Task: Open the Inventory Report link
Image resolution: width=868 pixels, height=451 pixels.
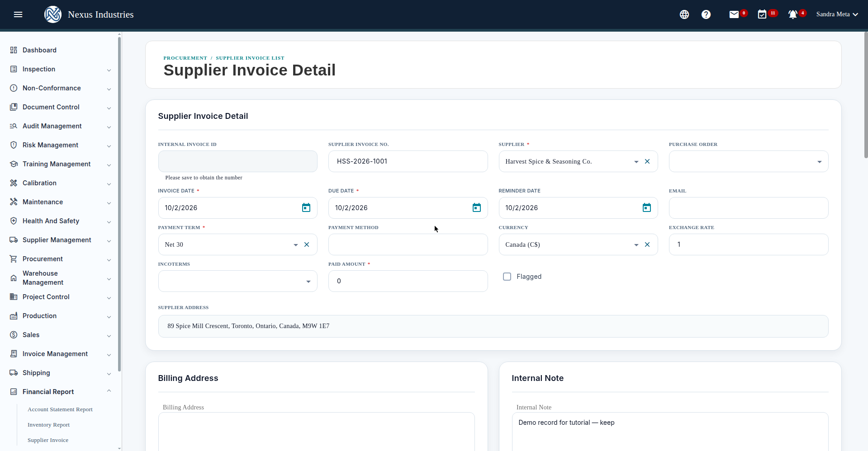Action: coord(48,425)
